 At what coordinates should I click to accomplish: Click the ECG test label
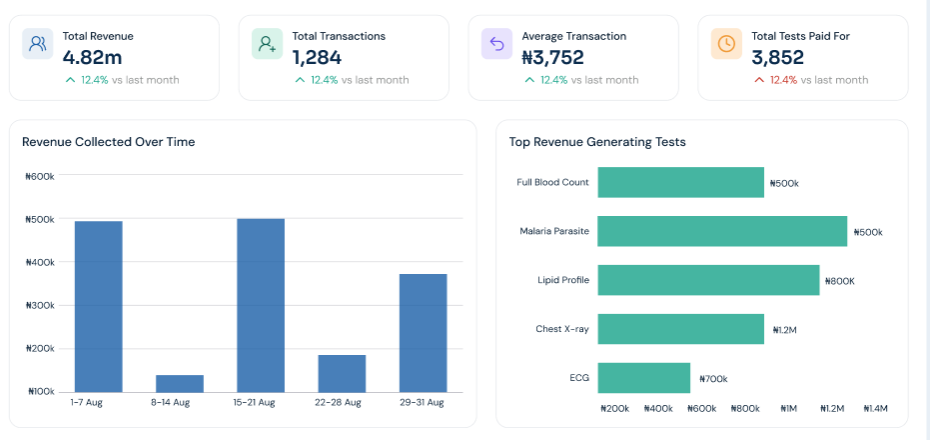point(579,378)
